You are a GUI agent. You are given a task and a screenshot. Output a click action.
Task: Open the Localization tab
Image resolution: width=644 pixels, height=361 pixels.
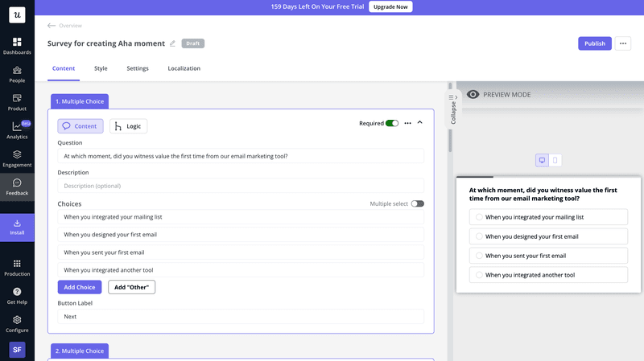(x=184, y=68)
